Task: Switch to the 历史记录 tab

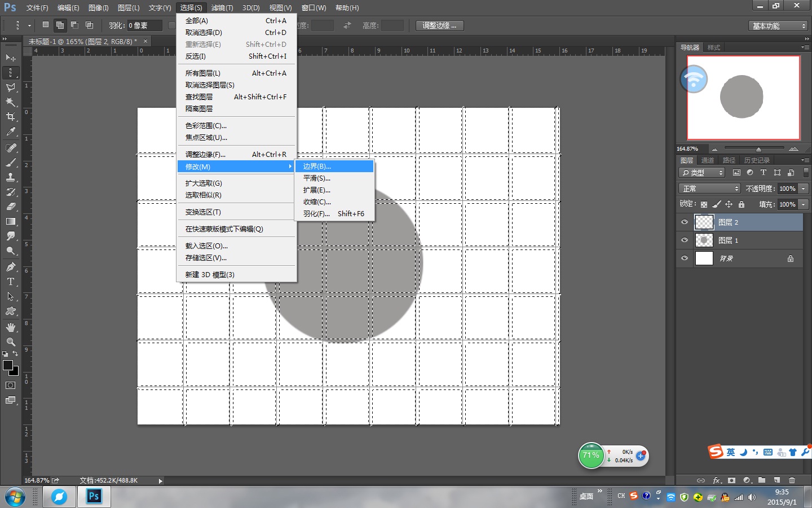Action: tap(757, 160)
